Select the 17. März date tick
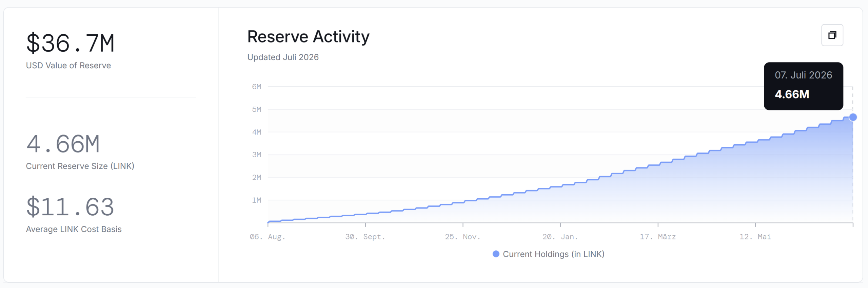The image size is (868, 288). [x=658, y=237]
